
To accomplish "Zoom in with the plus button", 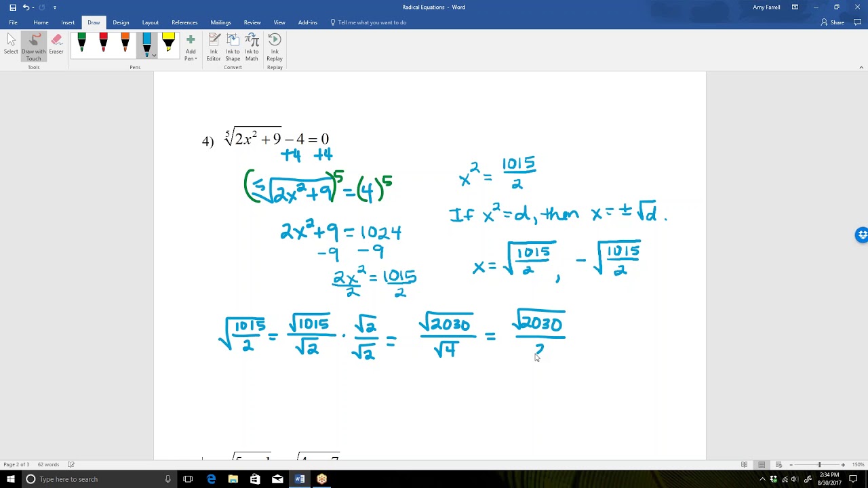I will click(x=843, y=464).
